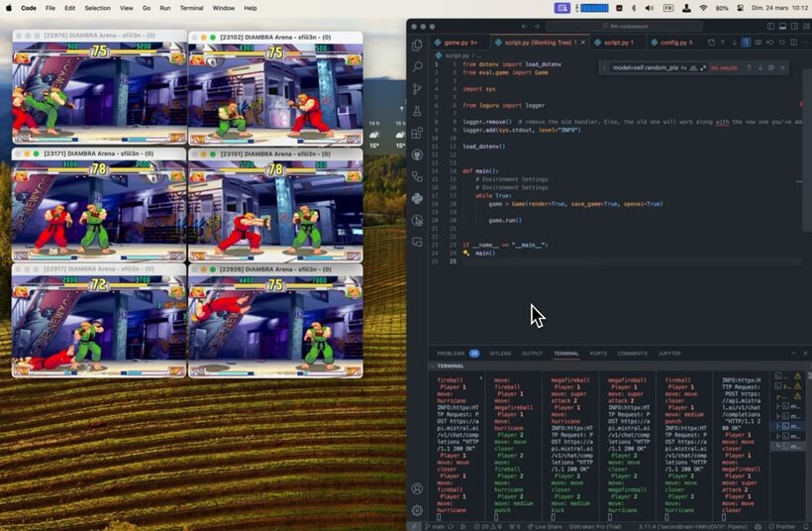Toggle the highlighted blue editor toolbar button
Image resolution: width=812 pixels, height=531 pixels.
pos(746,42)
